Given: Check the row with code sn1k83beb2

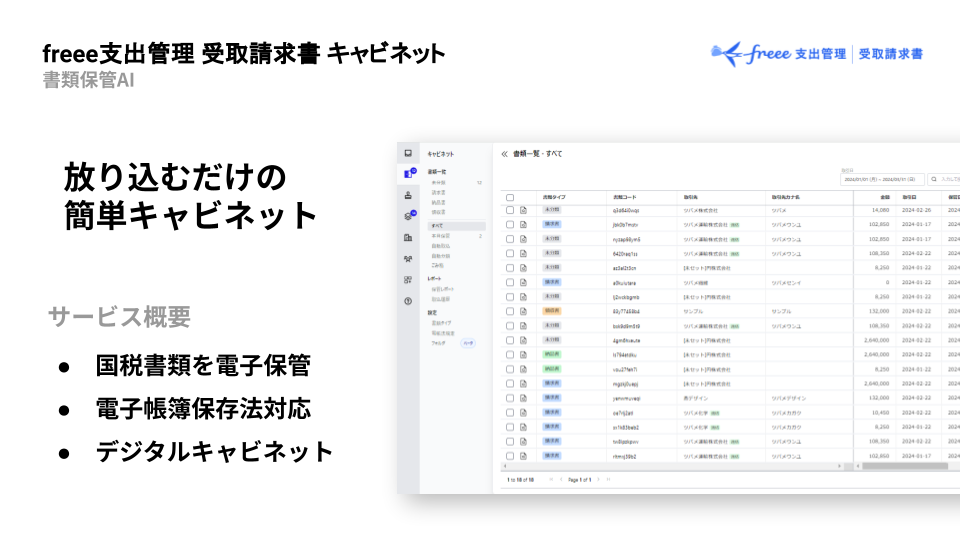Looking at the screenshot, I should pos(510,427).
